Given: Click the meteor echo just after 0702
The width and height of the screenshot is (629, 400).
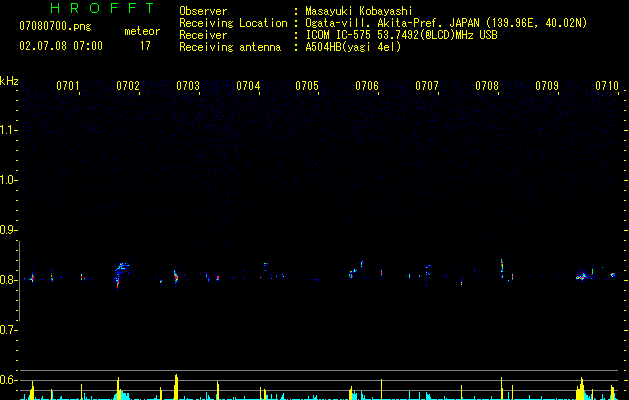Looking at the screenshot, I should (x=121, y=275).
